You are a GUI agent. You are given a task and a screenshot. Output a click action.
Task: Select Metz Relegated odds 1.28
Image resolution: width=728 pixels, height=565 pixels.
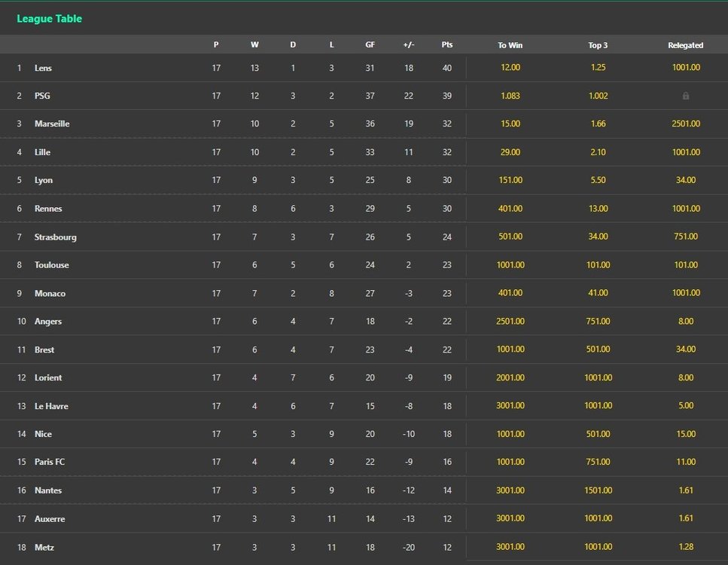click(685, 547)
